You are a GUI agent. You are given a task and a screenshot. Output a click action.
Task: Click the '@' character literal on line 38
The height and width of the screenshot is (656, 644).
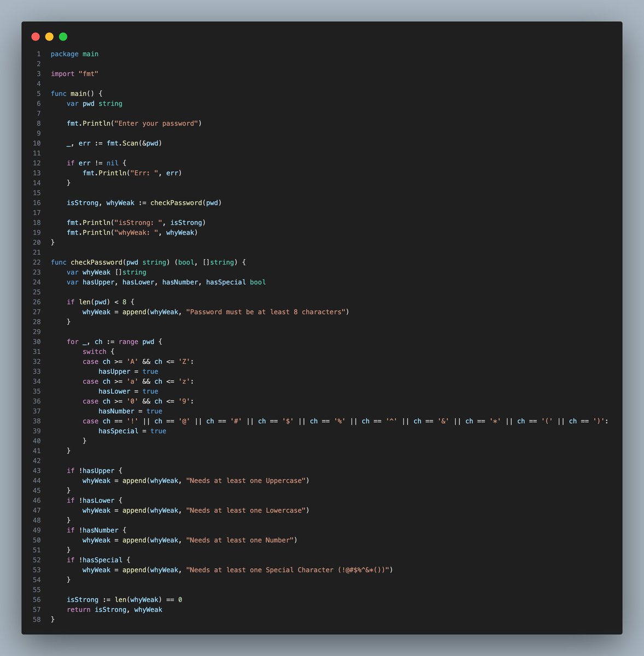pyautogui.click(x=184, y=421)
